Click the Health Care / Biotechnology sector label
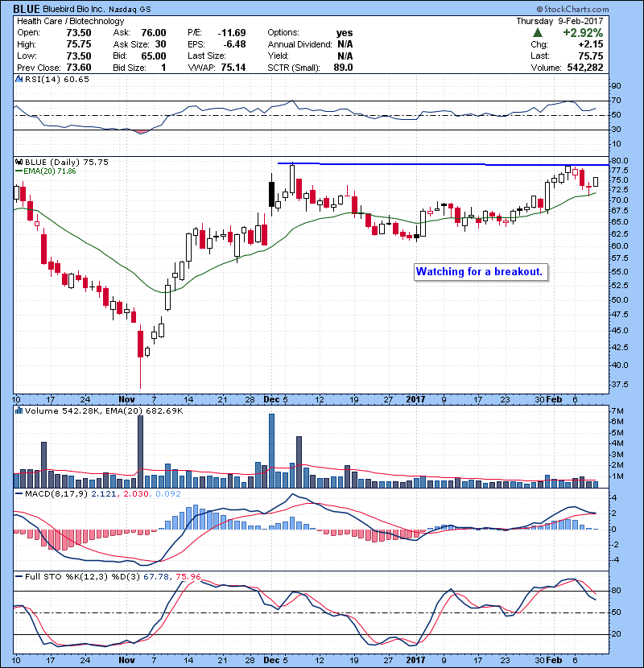This screenshot has height=668, width=644. click(x=70, y=21)
